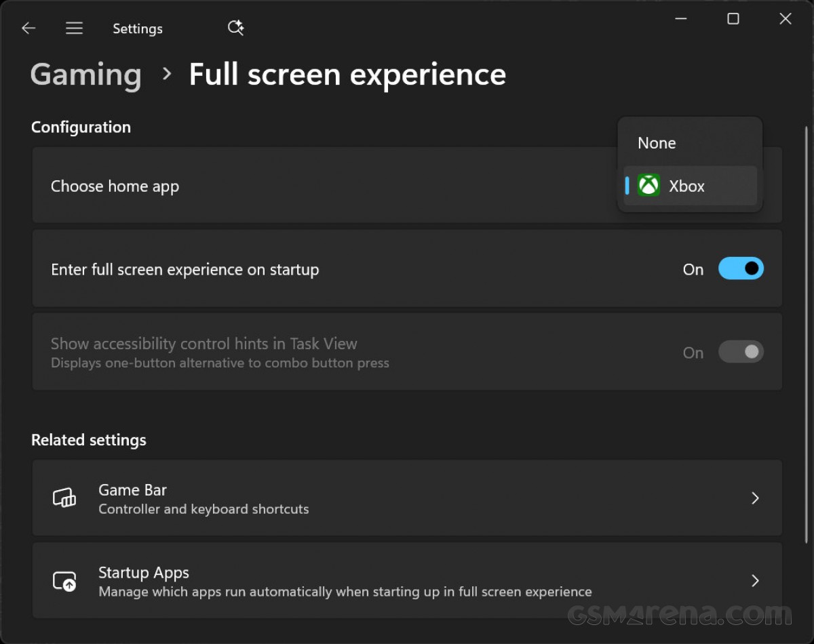814x644 pixels.
Task: Click Settings in the title bar
Action: tap(137, 28)
